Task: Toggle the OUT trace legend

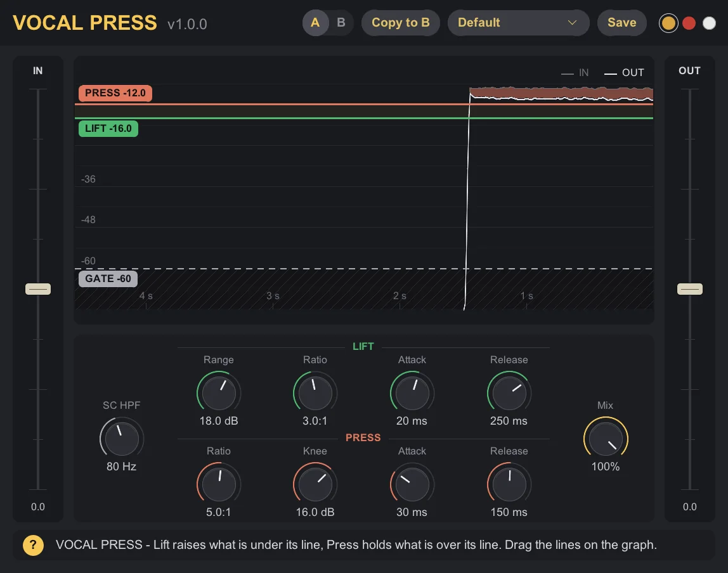Action: coord(624,73)
